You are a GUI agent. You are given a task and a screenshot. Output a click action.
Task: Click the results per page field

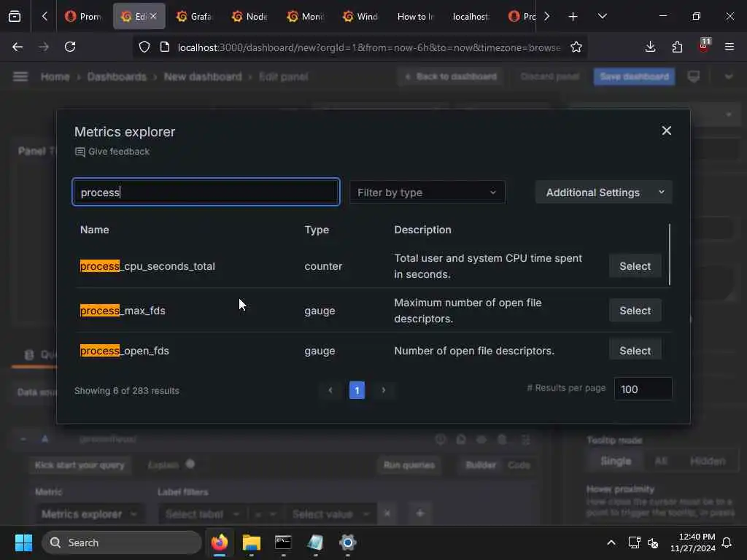pos(643,389)
